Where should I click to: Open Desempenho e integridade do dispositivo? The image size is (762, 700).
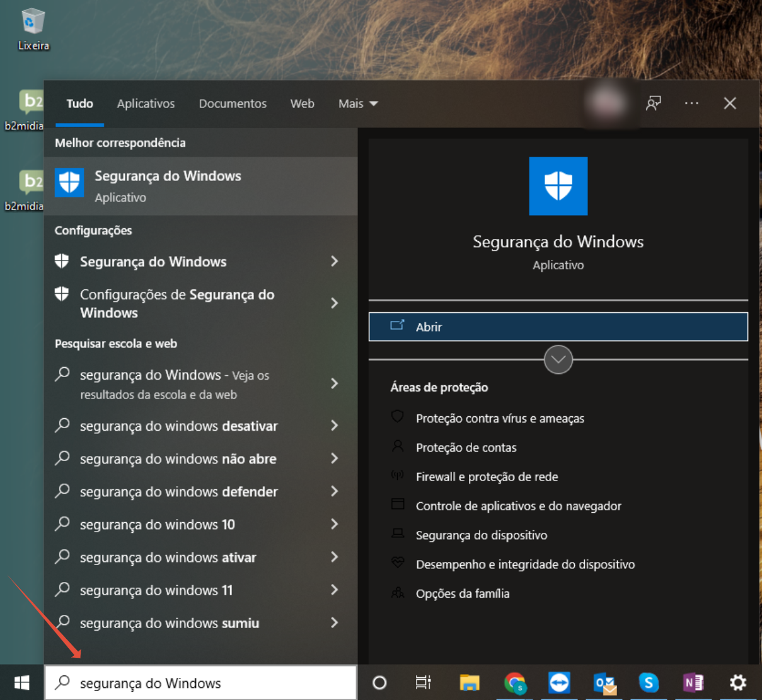click(525, 564)
